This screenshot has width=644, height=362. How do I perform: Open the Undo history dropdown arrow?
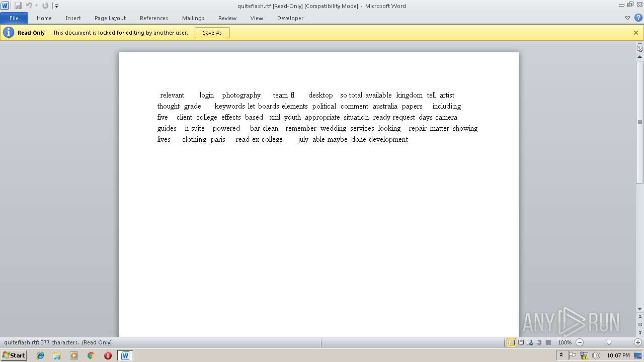36,6
